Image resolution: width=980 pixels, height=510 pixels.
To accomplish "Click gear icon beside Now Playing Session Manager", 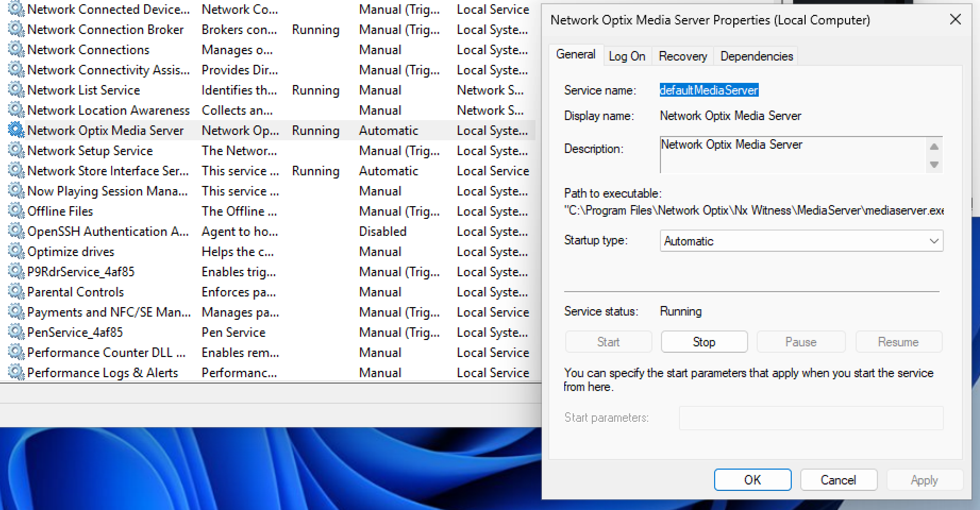I will [x=16, y=191].
